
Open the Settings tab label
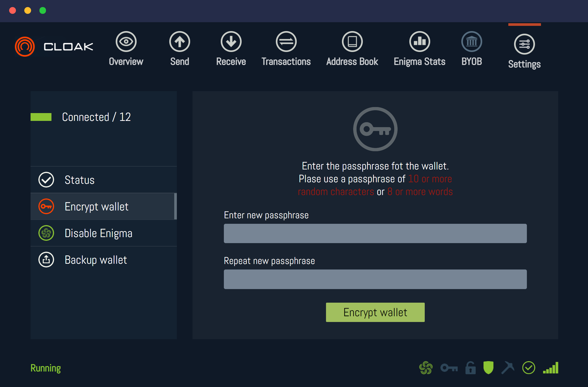tap(525, 64)
